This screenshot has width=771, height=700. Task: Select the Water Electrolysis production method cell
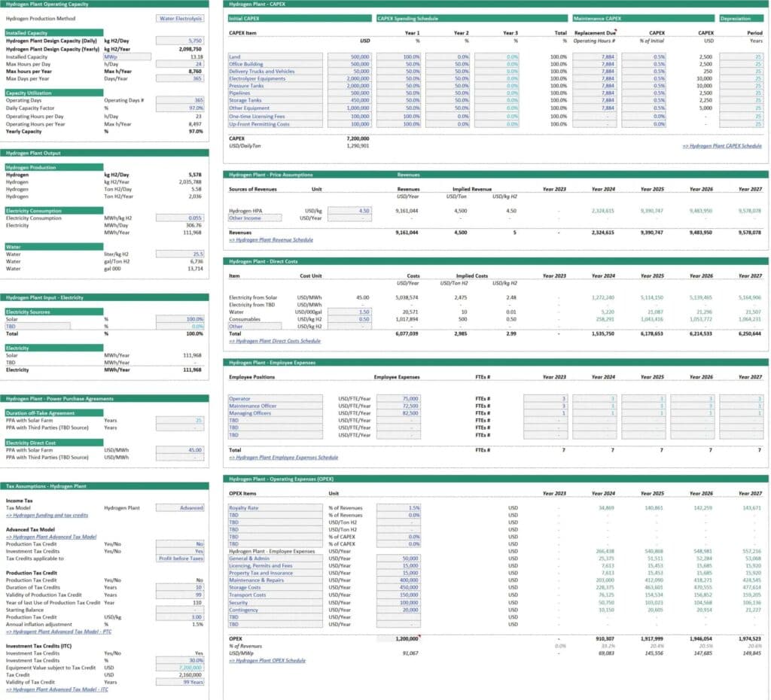[180, 19]
